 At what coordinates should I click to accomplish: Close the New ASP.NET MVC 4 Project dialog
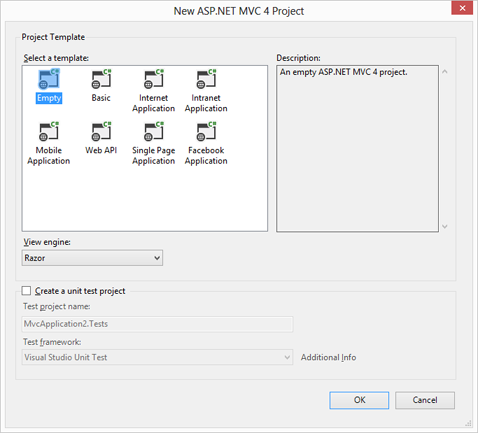(x=462, y=8)
